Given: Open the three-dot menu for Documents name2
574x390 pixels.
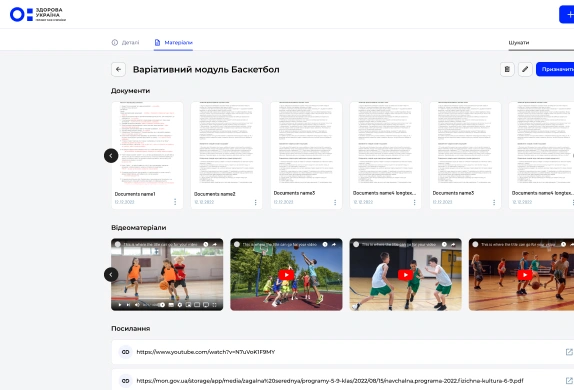Looking at the screenshot, I should click(x=255, y=202).
